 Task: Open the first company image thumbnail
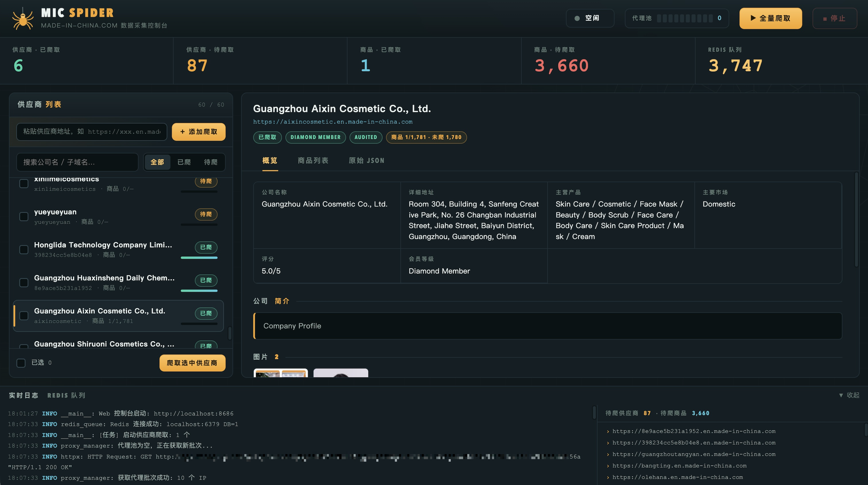click(x=281, y=373)
